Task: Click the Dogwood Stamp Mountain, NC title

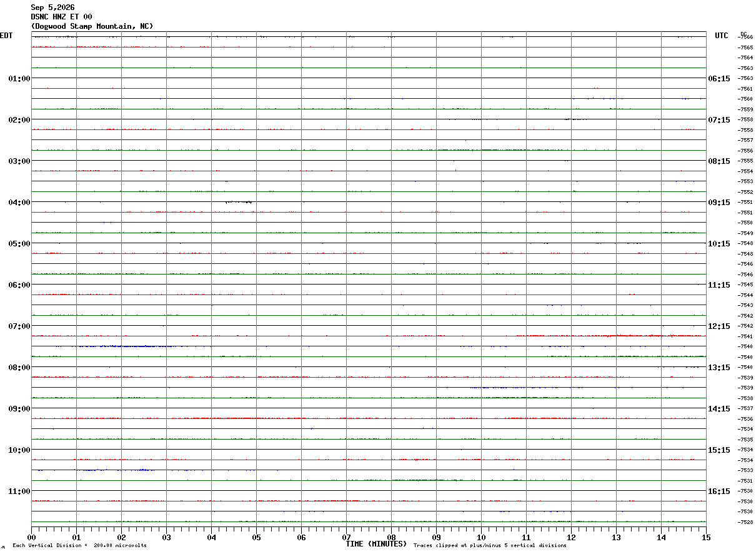Action: [92, 26]
